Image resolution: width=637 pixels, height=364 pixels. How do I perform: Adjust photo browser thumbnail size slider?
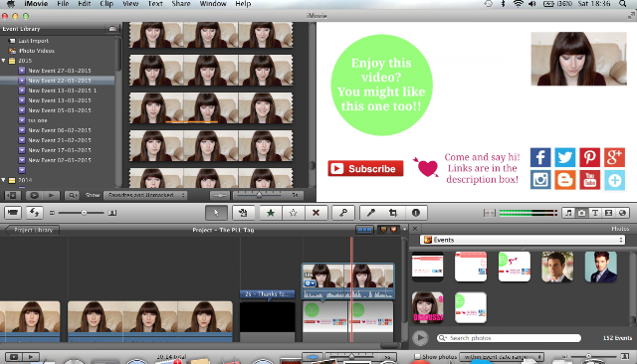point(588,356)
